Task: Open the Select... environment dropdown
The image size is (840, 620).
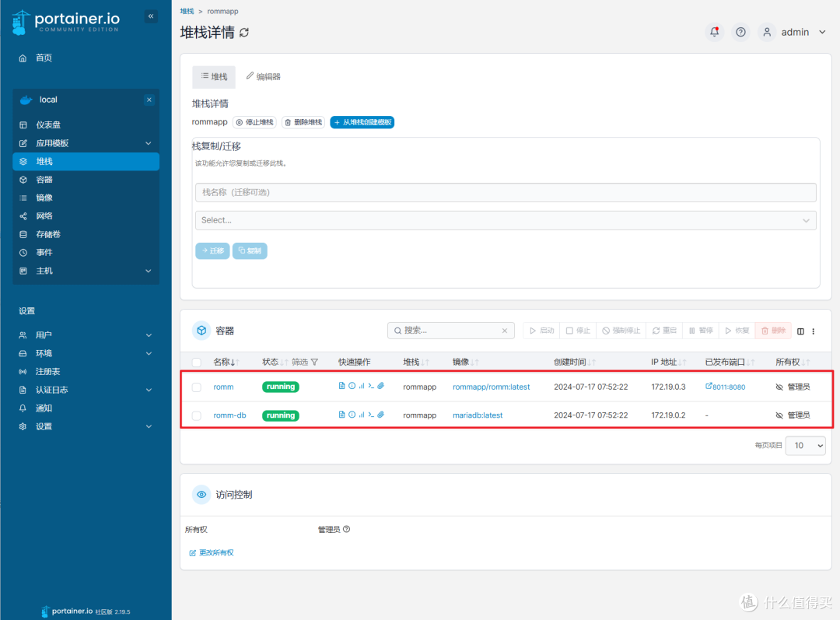Action: point(506,220)
